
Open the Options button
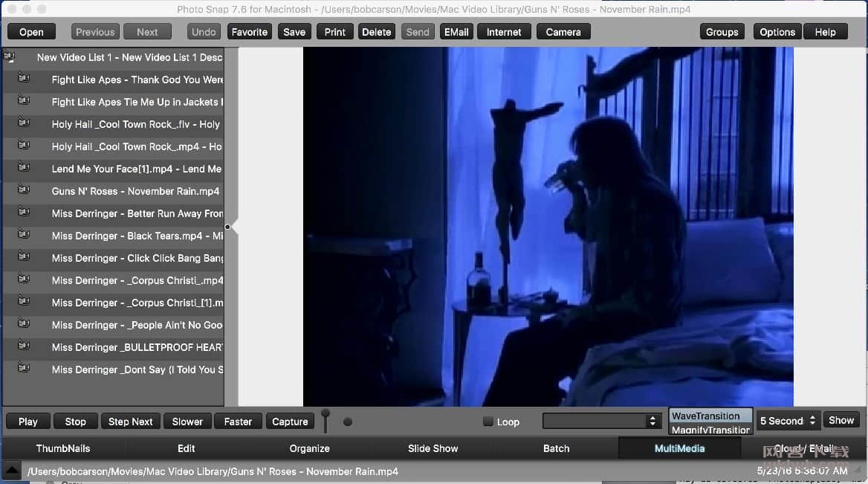(x=778, y=32)
